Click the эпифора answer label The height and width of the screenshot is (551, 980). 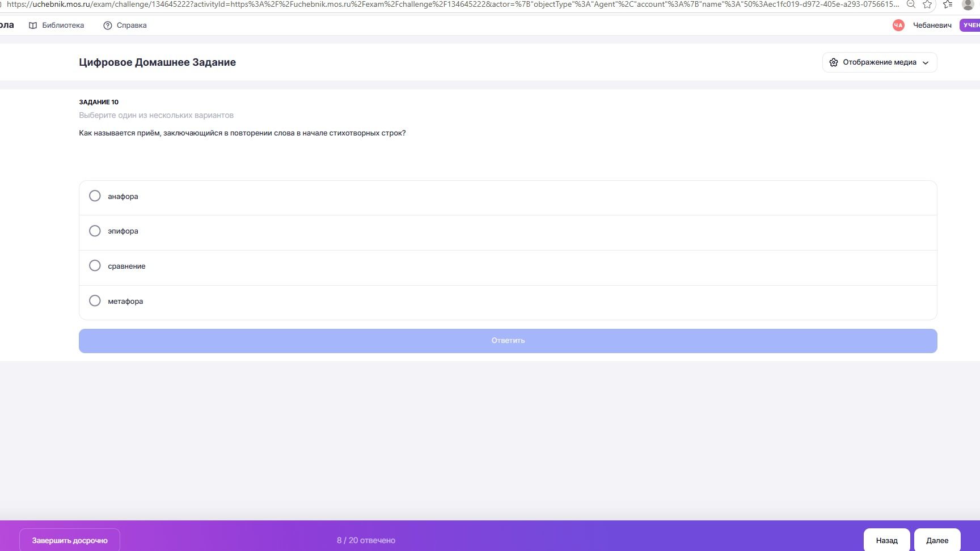click(123, 231)
